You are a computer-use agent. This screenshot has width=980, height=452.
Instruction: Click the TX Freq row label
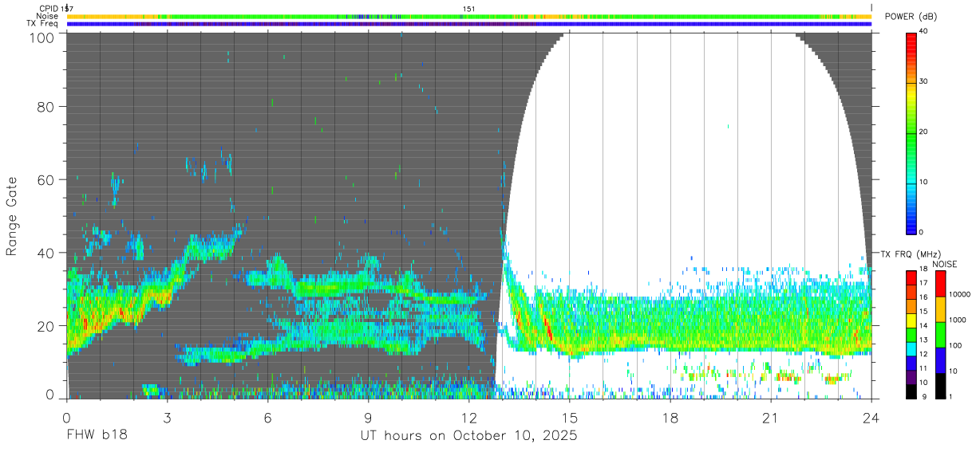coord(42,23)
